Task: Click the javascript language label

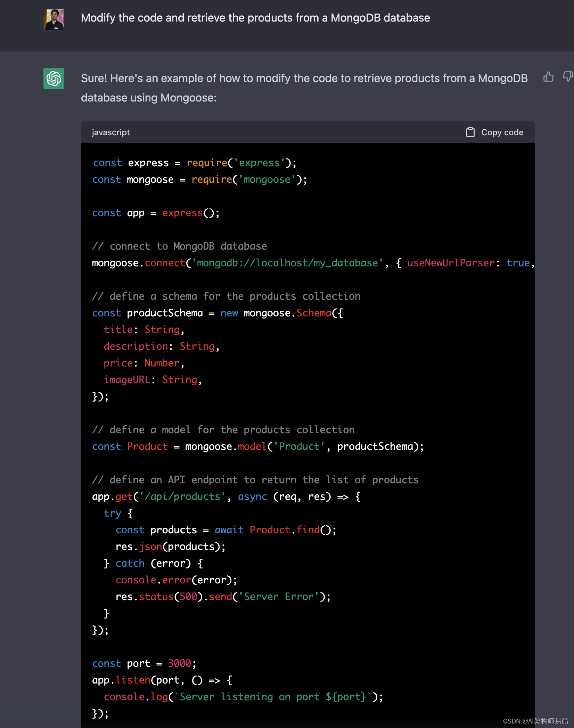Action: [111, 132]
